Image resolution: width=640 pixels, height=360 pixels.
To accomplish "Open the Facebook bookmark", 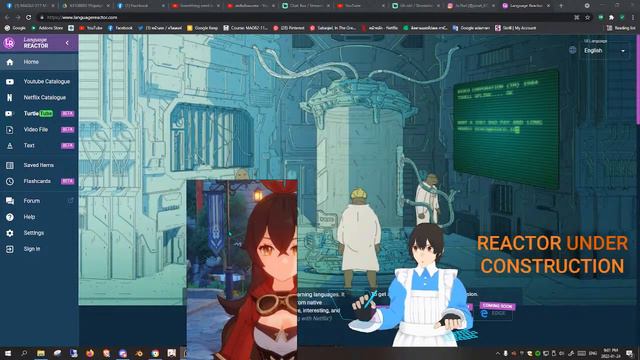I will (120, 28).
